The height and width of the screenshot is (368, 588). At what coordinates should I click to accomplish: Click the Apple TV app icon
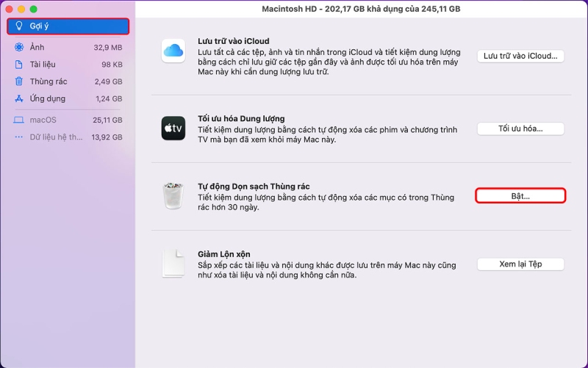(173, 128)
